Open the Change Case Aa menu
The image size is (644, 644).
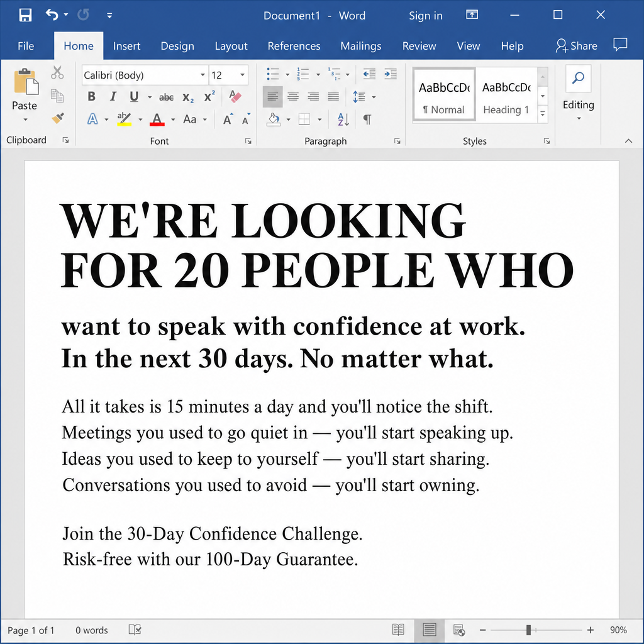(190, 119)
